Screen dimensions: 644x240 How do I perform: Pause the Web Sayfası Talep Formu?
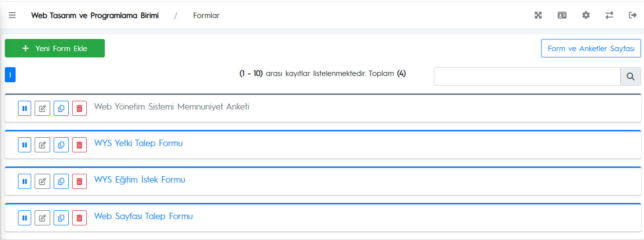[24, 218]
